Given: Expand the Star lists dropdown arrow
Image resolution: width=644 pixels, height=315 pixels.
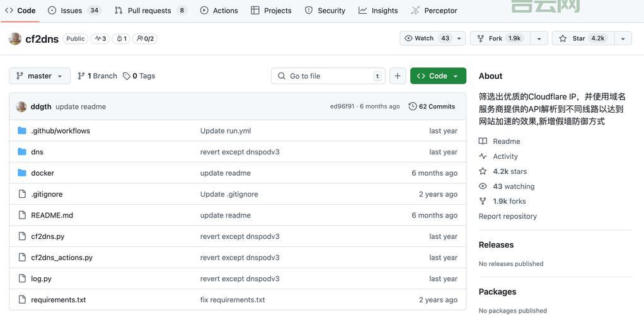Looking at the screenshot, I should 623,38.
